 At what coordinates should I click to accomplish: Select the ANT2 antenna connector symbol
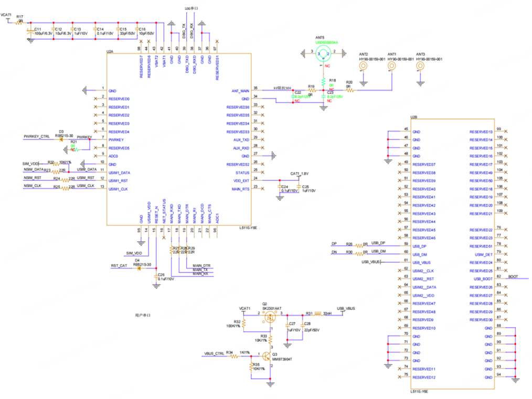[x=364, y=66]
